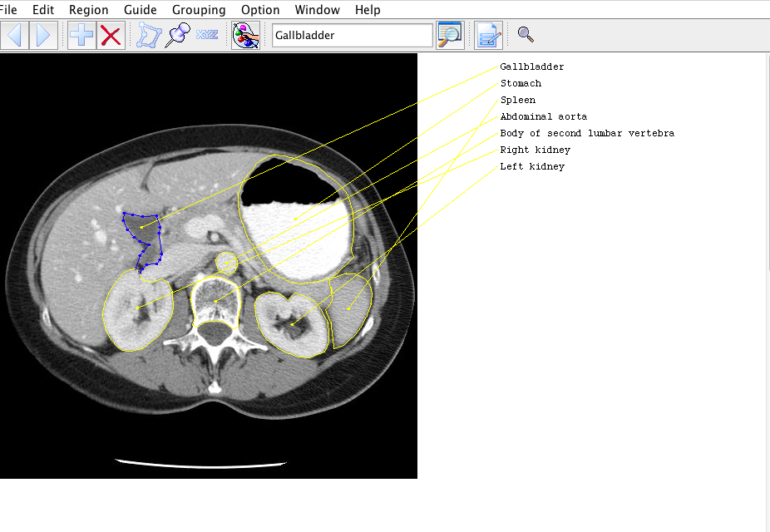Select the Spleen label

517,100
